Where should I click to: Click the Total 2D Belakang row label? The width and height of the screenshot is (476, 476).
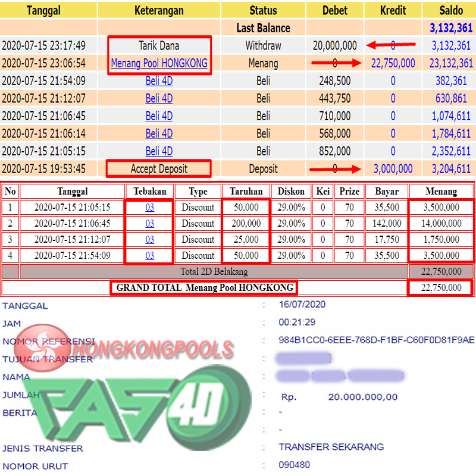[x=214, y=271]
